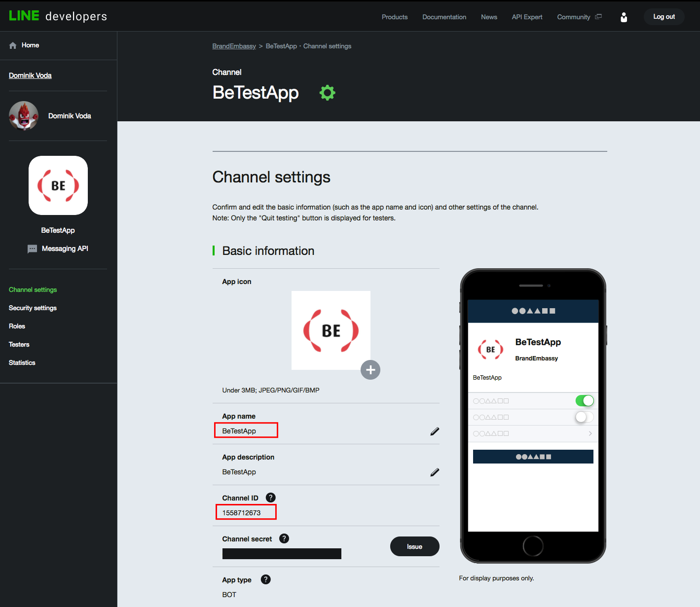This screenshot has width=700, height=607.
Task: Click the LINE developers logo
Action: click(x=58, y=16)
